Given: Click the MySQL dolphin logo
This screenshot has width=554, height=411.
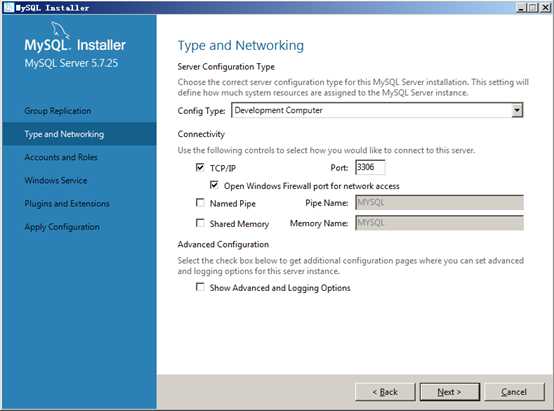Looking at the screenshot, I should (x=60, y=29).
